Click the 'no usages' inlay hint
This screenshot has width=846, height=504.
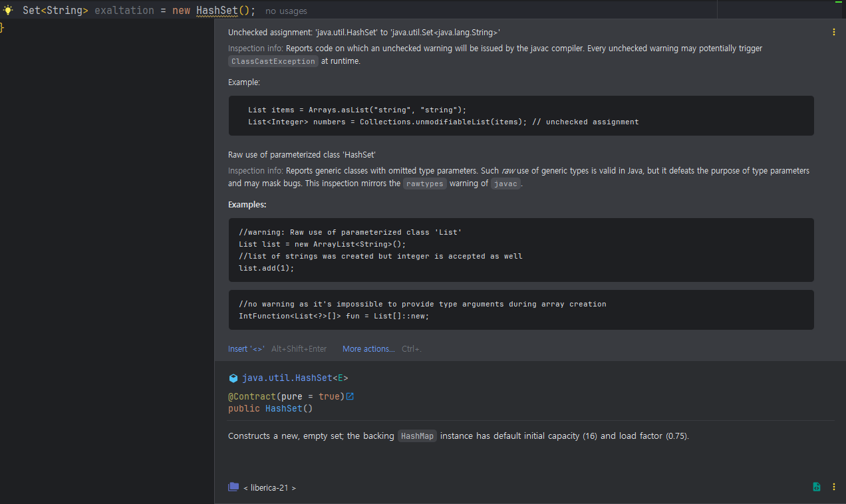pyautogui.click(x=286, y=11)
